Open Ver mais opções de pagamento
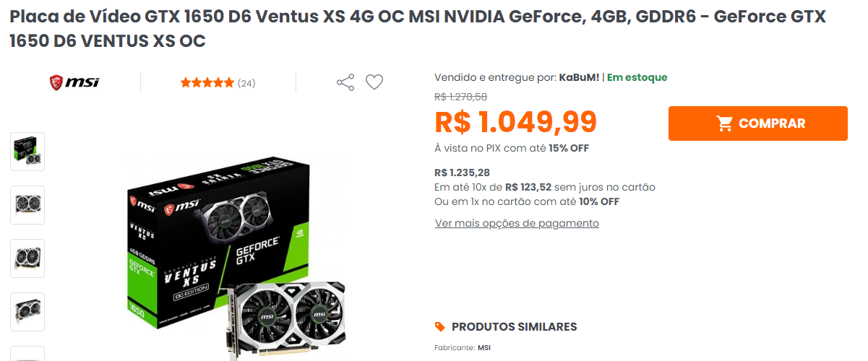Screen dimensions: 868x361 [x=517, y=223]
